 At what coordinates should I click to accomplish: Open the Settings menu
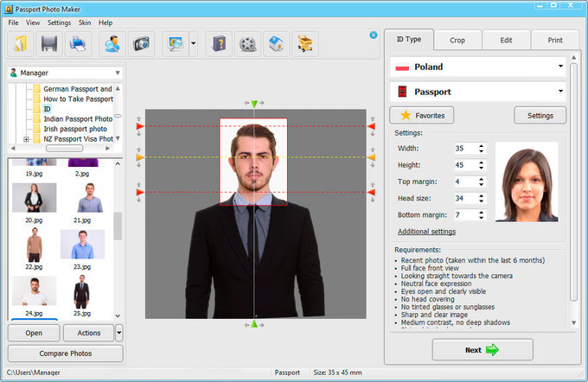(x=59, y=22)
